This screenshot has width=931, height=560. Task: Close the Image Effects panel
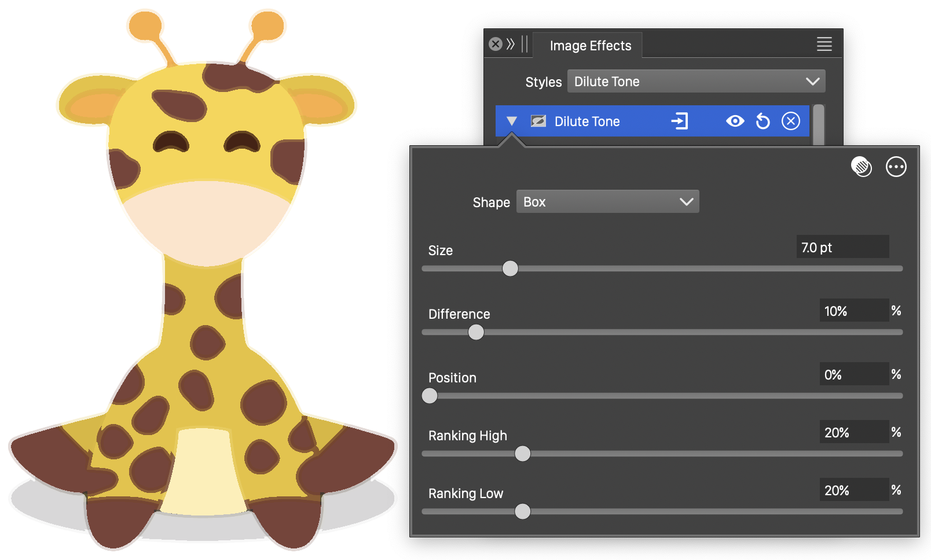(x=496, y=45)
